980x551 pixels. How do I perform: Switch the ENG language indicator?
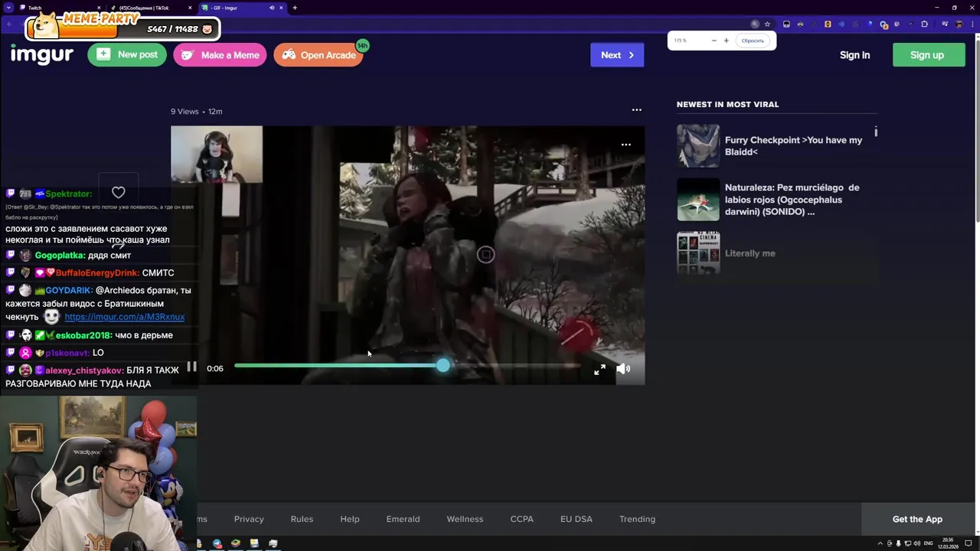(928, 543)
